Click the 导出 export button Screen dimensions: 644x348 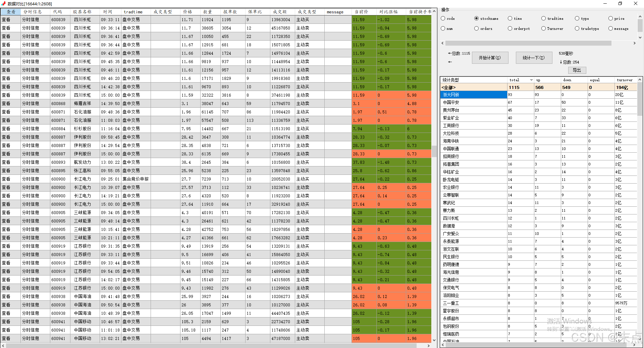[577, 70]
